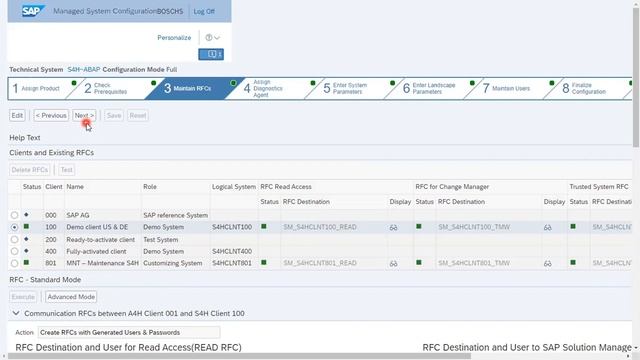The height and width of the screenshot is (360, 640).
Task: Click step 2 green completion indicator
Action: pos(153,83)
